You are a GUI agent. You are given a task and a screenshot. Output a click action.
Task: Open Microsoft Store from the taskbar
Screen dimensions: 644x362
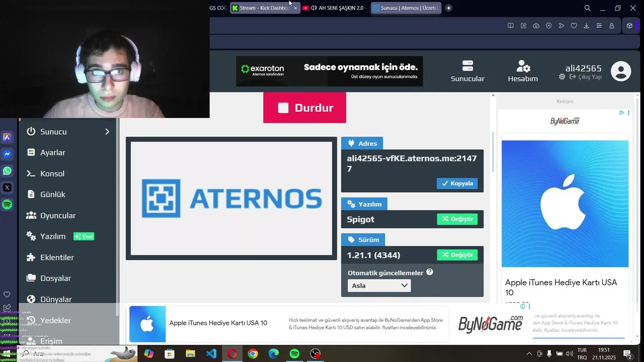point(170,354)
